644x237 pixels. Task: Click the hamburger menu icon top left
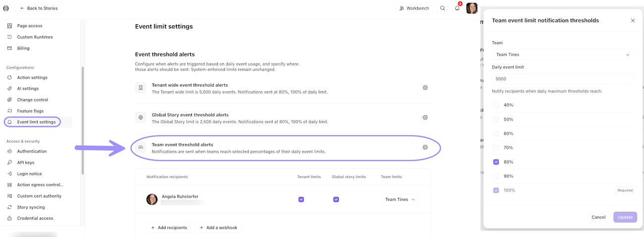click(x=6, y=8)
